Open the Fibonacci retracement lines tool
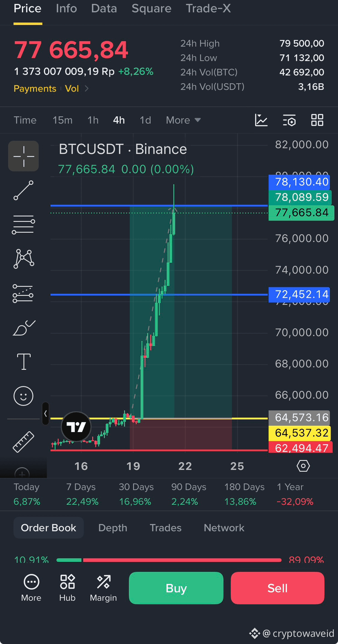Image resolution: width=338 pixels, height=644 pixels. tap(23, 225)
